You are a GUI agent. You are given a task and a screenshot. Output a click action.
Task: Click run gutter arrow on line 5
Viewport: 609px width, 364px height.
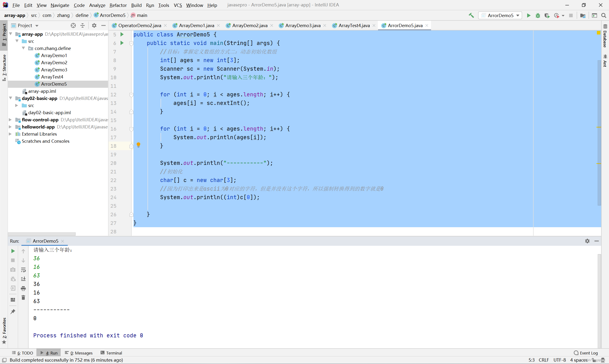[x=122, y=34]
